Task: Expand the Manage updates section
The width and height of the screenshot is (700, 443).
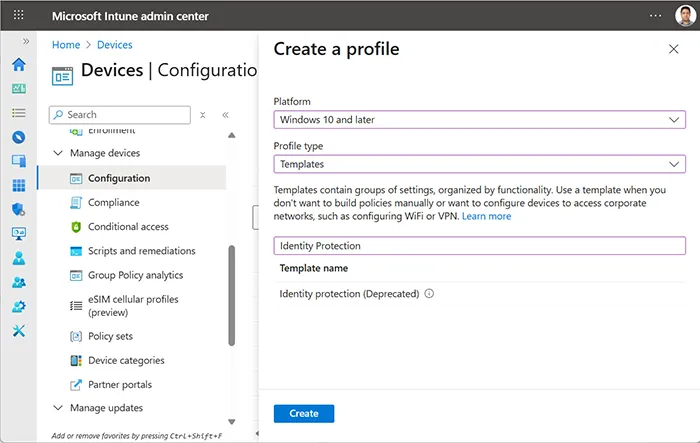Action: (x=57, y=408)
